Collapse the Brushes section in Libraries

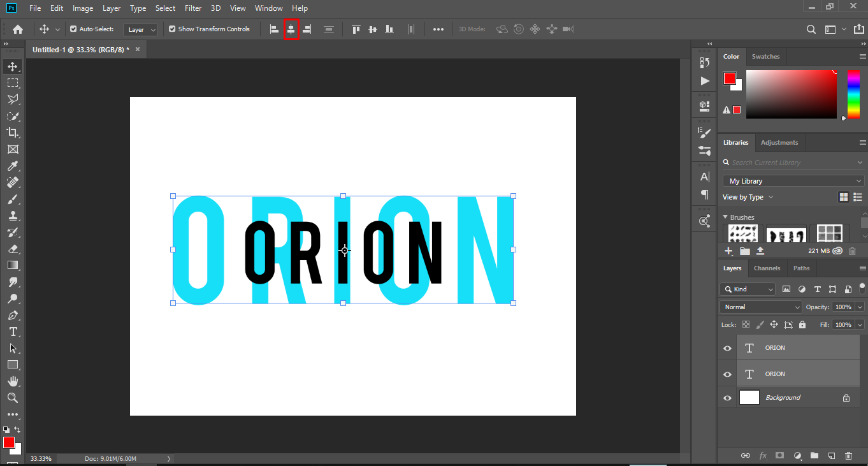(x=725, y=217)
